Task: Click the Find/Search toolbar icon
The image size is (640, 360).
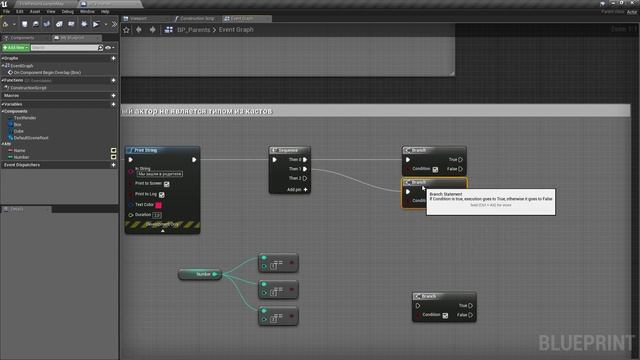Action: [x=47, y=24]
